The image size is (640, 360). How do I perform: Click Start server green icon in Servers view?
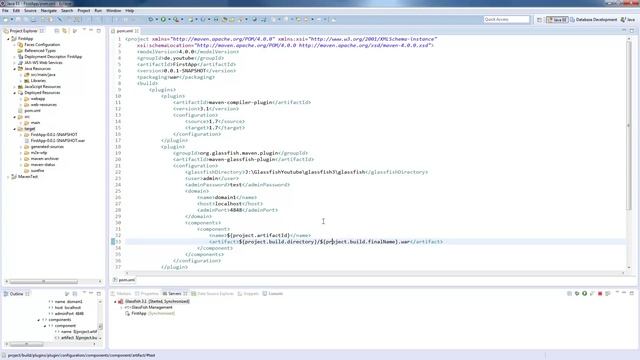pyautogui.click(x=584, y=293)
